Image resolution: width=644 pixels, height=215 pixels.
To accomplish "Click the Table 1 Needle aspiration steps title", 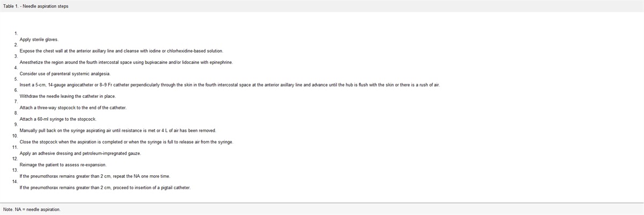I will click(36, 6).
